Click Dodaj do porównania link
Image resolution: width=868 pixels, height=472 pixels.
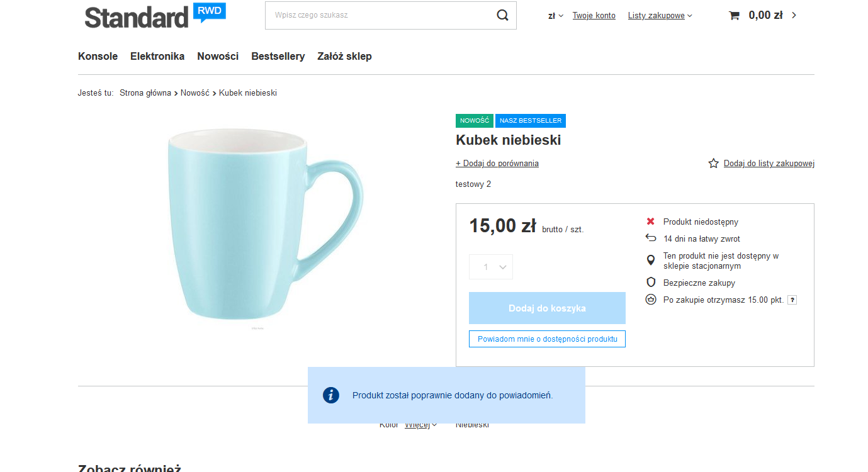(497, 164)
